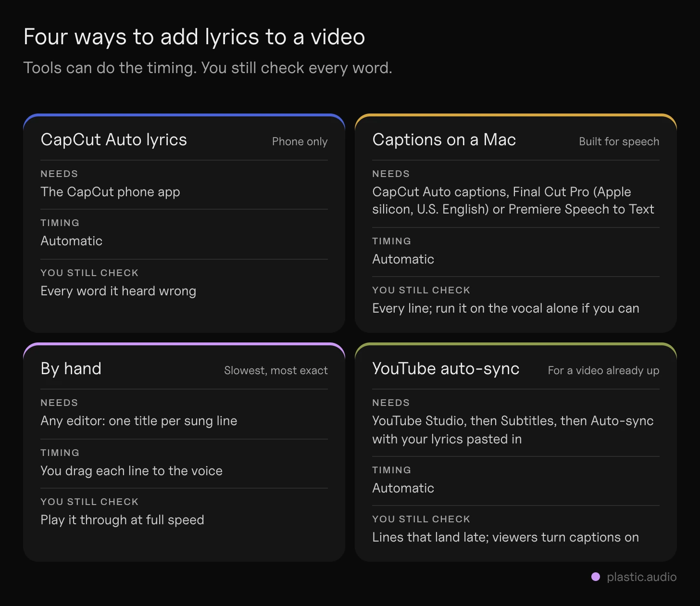Select the "Phone only" tag

coord(300,141)
